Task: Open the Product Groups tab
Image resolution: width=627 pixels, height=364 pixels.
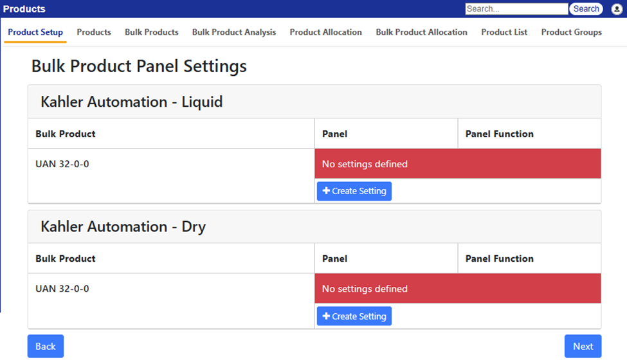Action: 571,32
